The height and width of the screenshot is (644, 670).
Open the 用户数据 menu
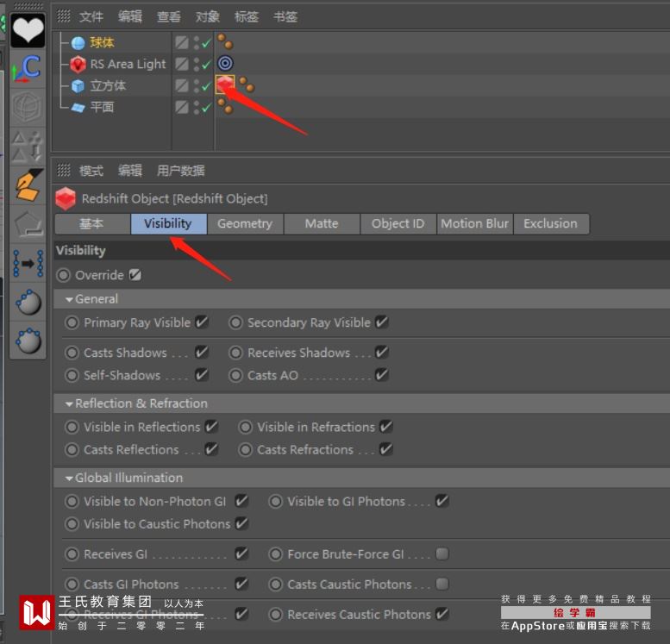(181, 171)
